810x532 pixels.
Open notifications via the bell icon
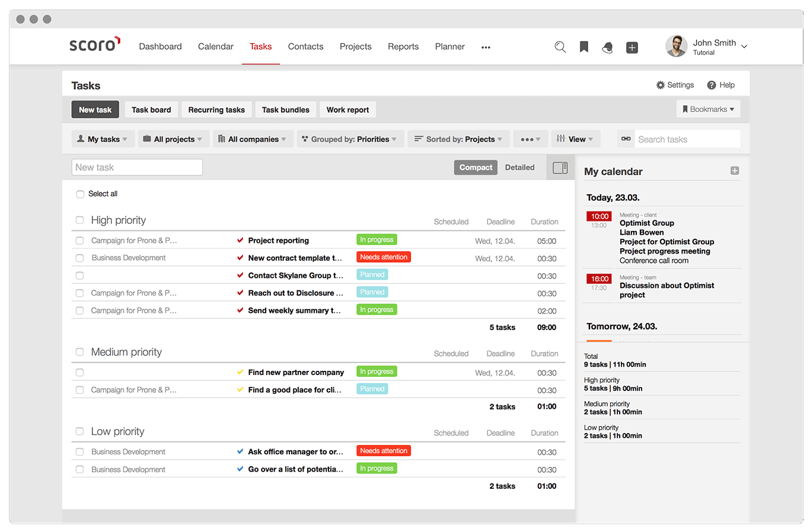[607, 47]
